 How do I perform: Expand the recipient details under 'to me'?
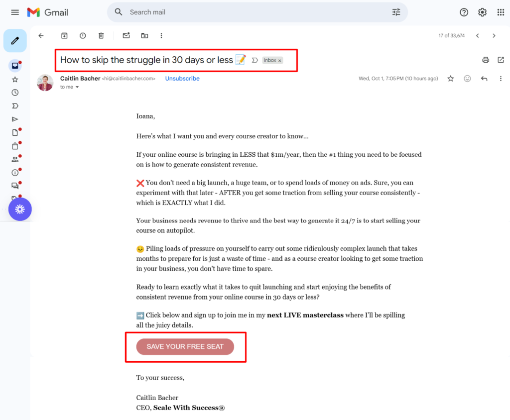pyautogui.click(x=77, y=87)
